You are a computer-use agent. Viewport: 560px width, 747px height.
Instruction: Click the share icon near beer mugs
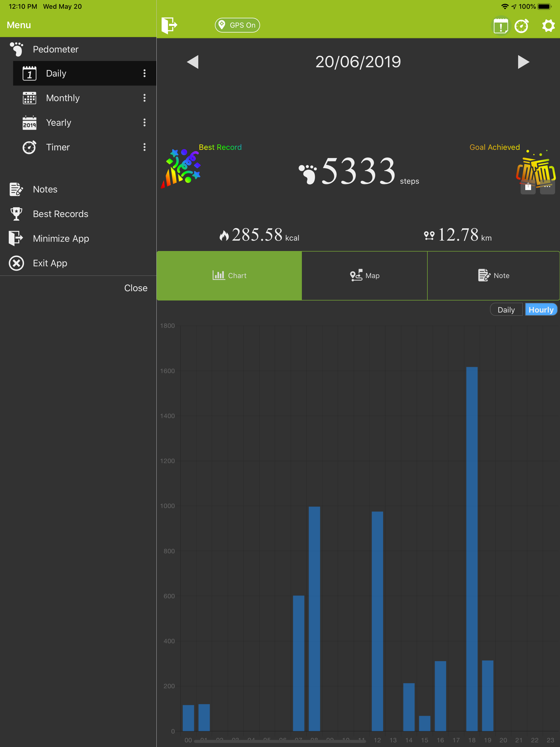528,187
